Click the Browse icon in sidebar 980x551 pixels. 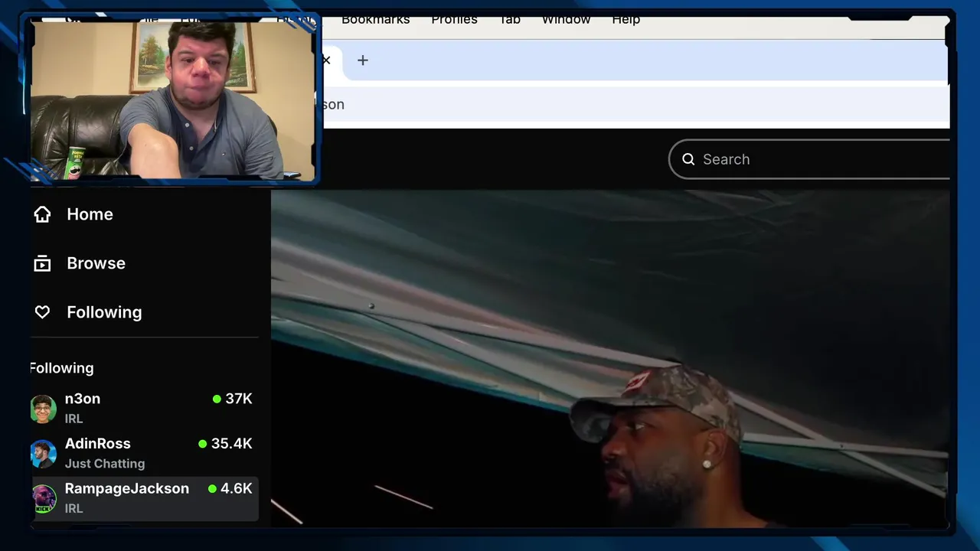coord(42,263)
